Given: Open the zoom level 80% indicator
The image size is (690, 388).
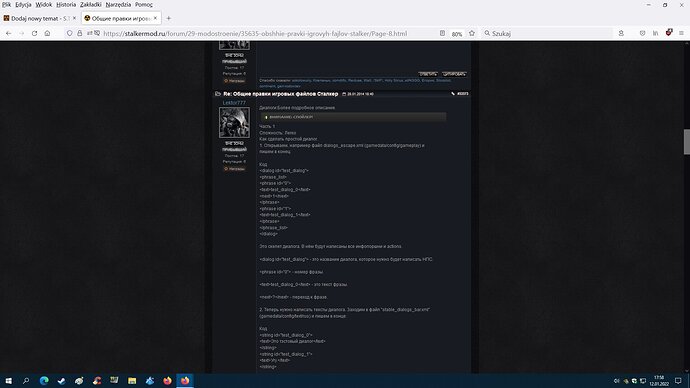Looking at the screenshot, I should (x=457, y=34).
